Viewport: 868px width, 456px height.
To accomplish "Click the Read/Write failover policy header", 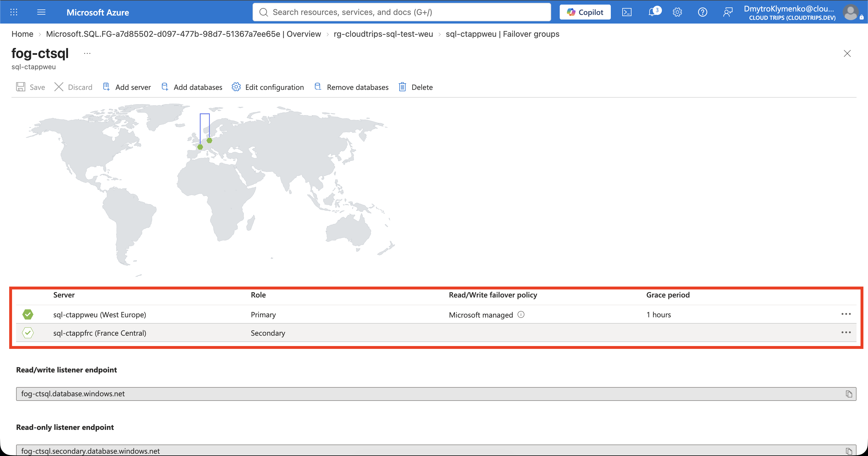I will 493,295.
